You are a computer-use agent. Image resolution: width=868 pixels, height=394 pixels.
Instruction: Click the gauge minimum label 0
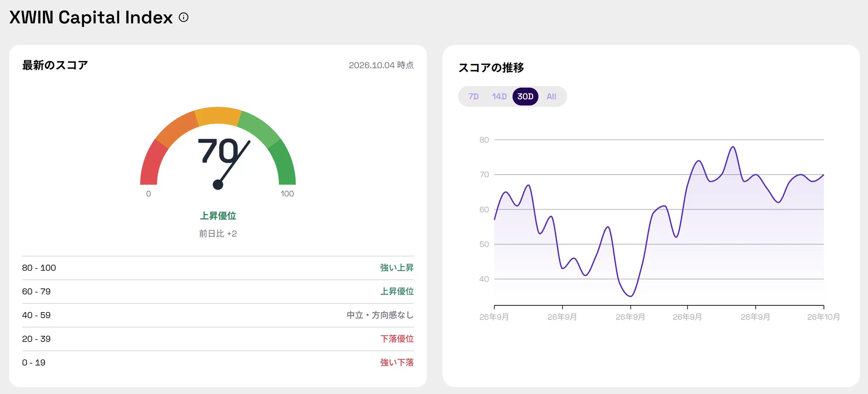coord(148,194)
